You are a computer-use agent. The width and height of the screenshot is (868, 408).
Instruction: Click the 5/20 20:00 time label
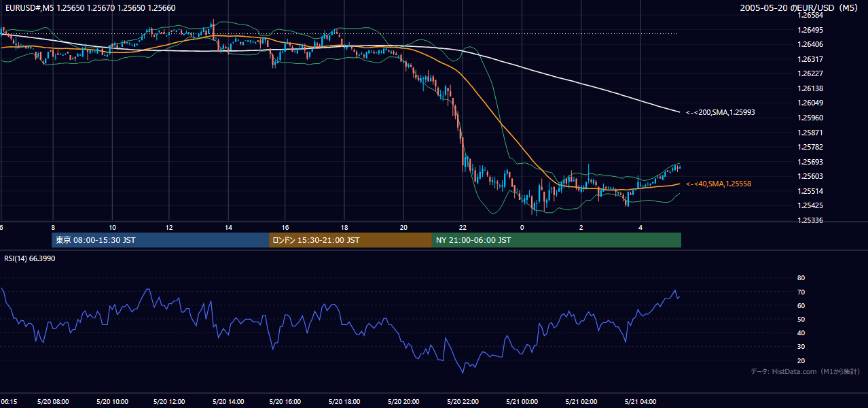(403, 402)
